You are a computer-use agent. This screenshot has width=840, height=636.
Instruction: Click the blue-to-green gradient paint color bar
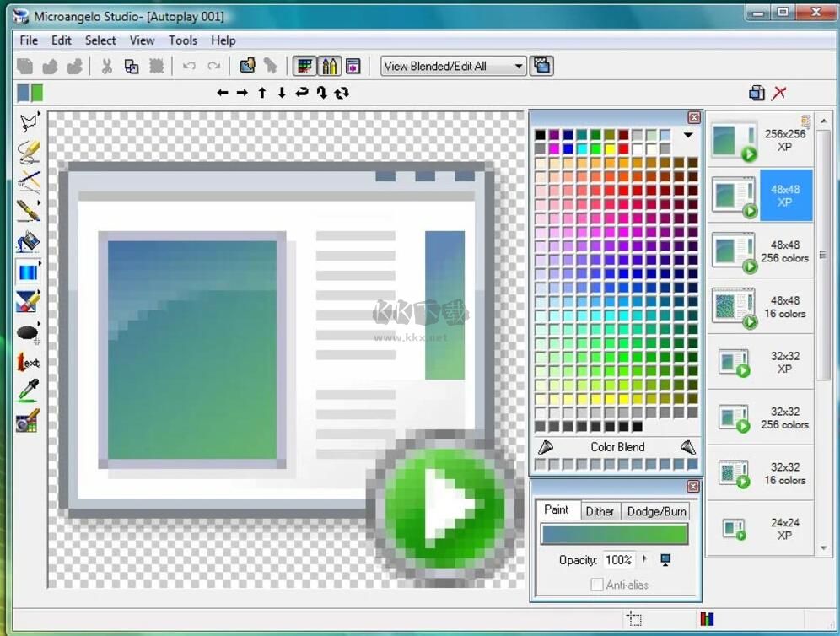614,535
